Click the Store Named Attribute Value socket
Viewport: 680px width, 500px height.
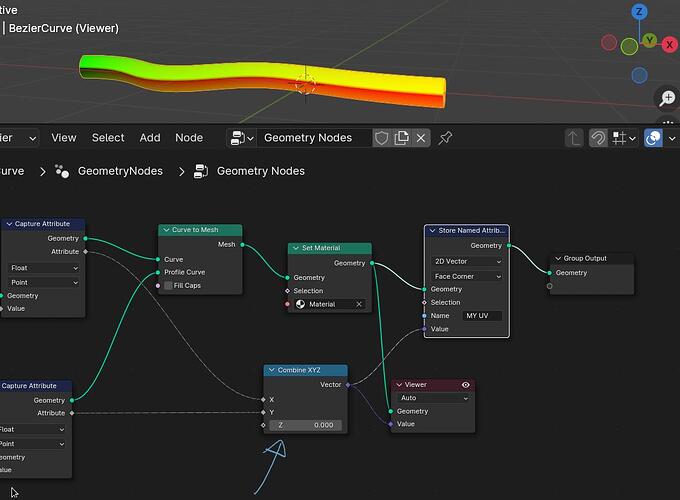pyautogui.click(x=424, y=329)
